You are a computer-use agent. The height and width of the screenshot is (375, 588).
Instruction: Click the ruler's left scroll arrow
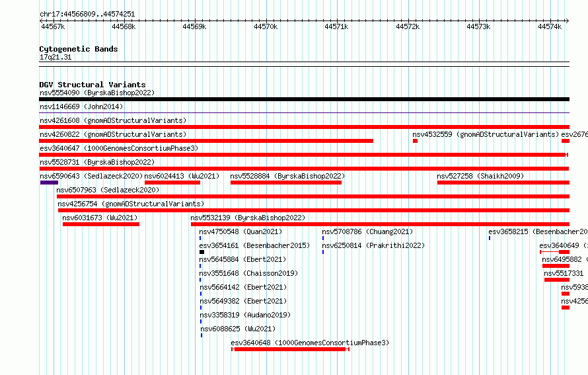(41, 21)
